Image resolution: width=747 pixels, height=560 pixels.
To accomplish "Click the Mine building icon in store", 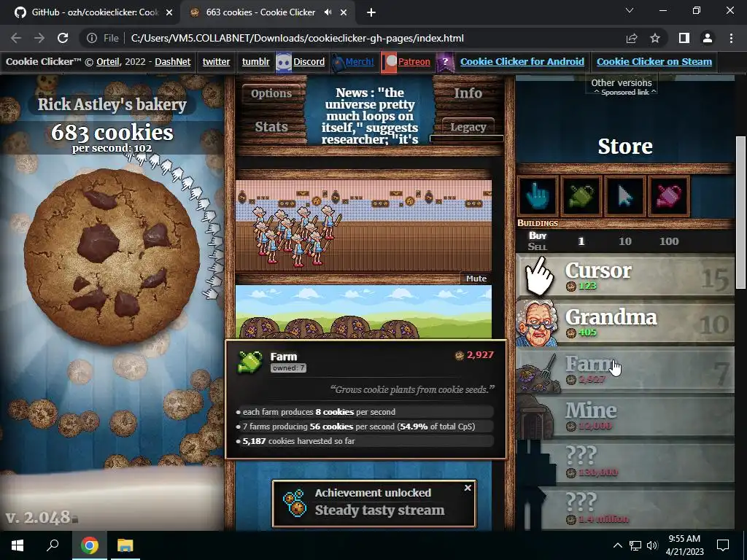I will [x=536, y=417].
